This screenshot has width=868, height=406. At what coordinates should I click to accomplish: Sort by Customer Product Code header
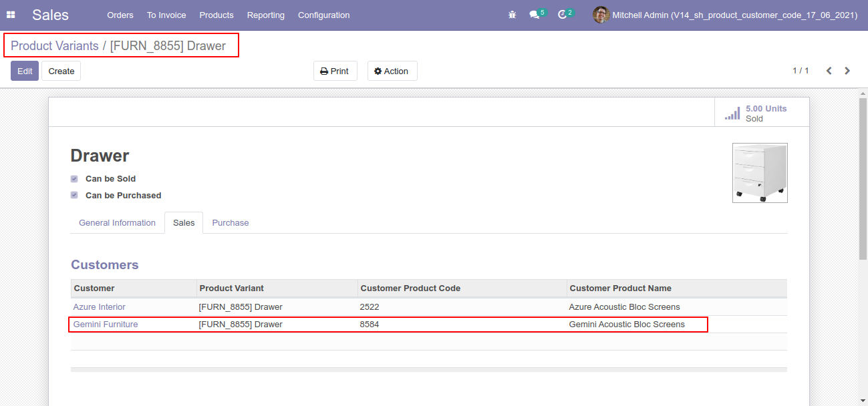(x=462, y=288)
